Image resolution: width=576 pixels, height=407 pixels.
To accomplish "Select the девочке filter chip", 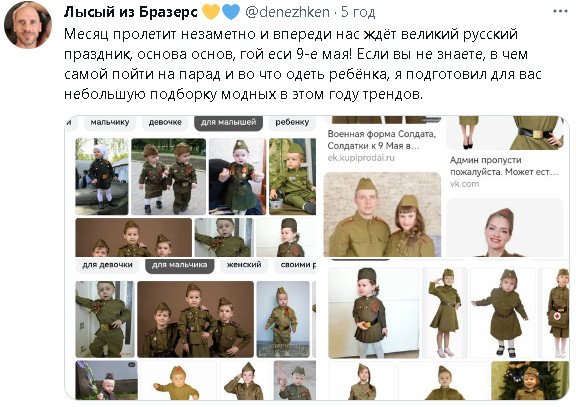I will pyautogui.click(x=165, y=122).
